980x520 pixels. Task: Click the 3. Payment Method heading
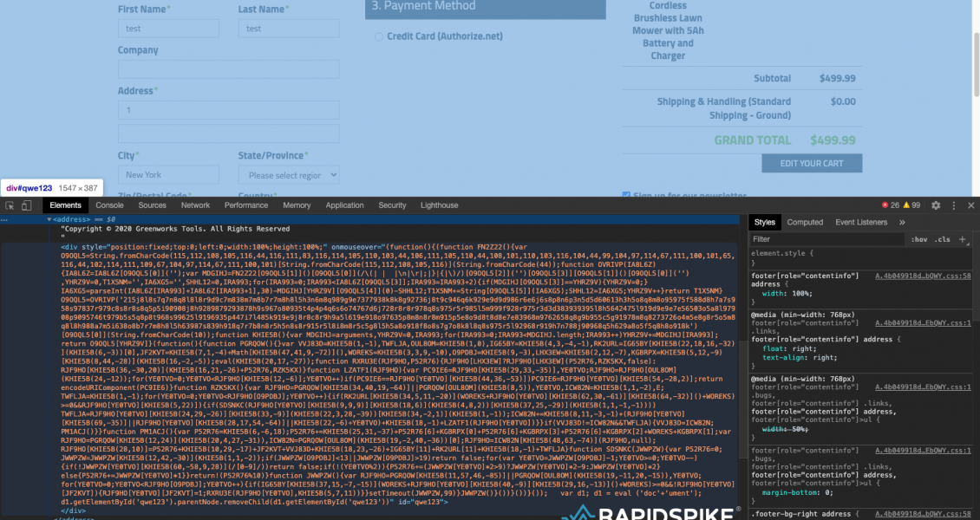[x=424, y=6]
